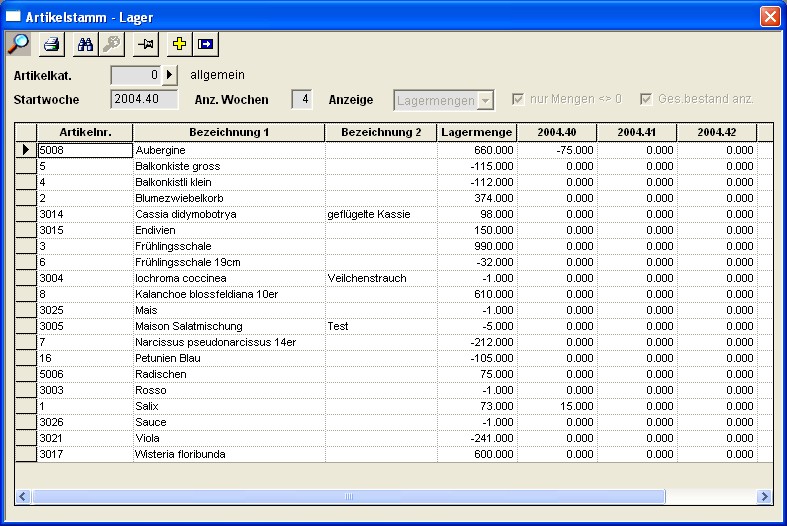This screenshot has height=526, width=787.
Task: Click the Anz. Wochen field showing 4
Action: [302, 99]
